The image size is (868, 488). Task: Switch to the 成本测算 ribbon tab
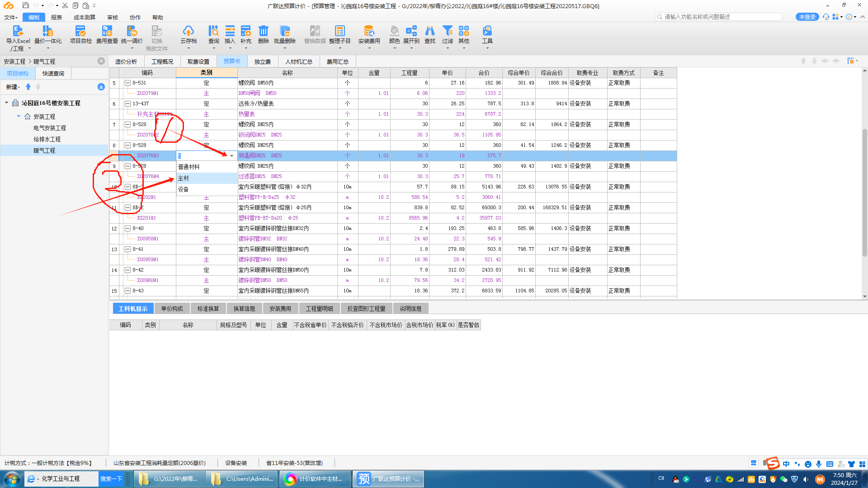[85, 17]
